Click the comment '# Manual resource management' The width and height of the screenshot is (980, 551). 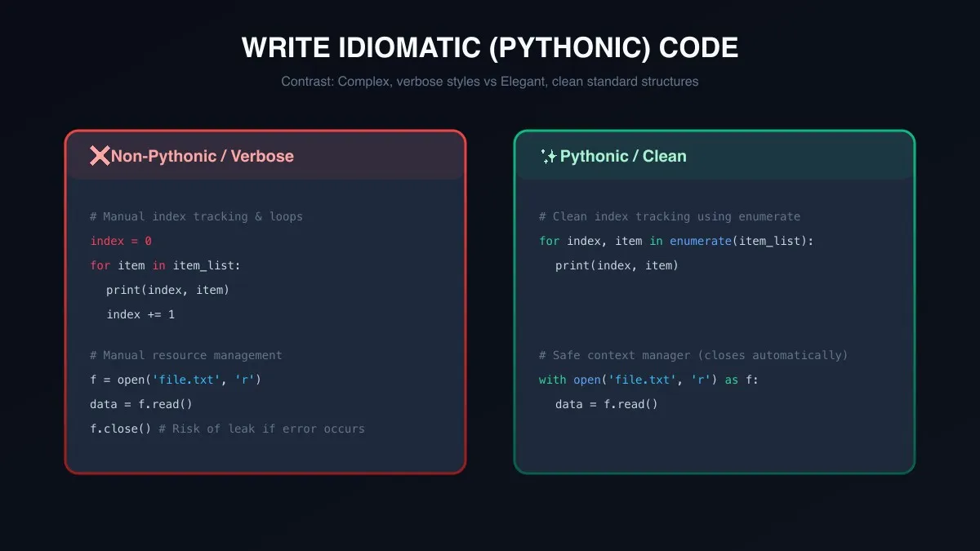186,355
